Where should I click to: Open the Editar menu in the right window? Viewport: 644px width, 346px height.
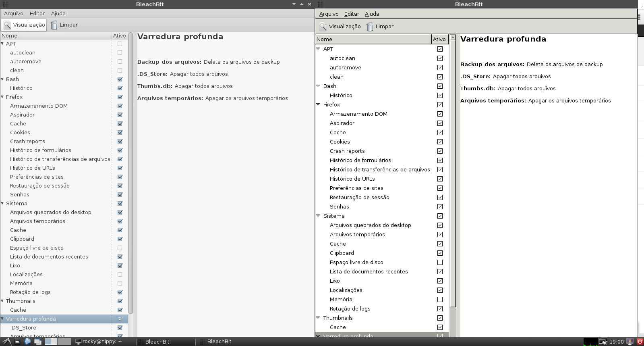pos(352,14)
